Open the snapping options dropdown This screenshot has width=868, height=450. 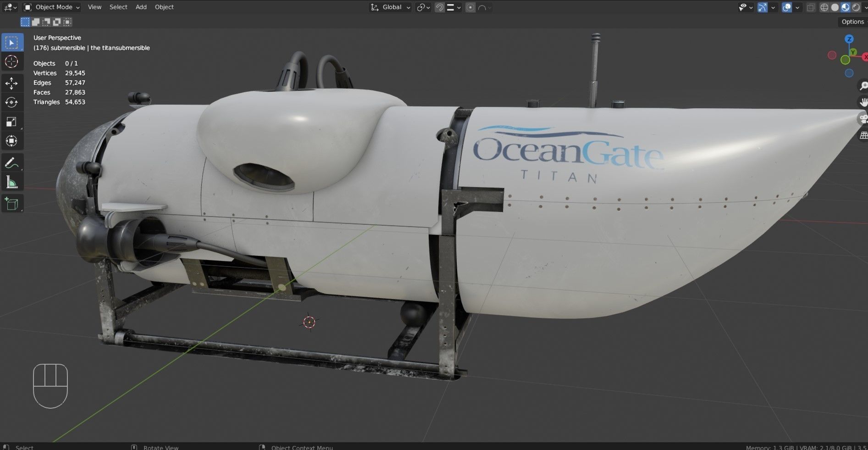click(x=454, y=7)
